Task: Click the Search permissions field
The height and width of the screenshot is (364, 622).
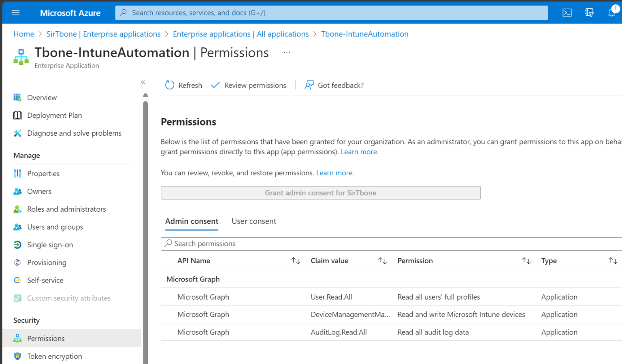Action: tap(204, 243)
